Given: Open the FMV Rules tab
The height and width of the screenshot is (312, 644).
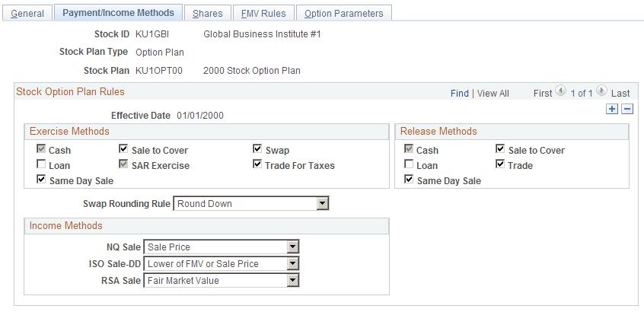Looking at the screenshot, I should [x=263, y=13].
